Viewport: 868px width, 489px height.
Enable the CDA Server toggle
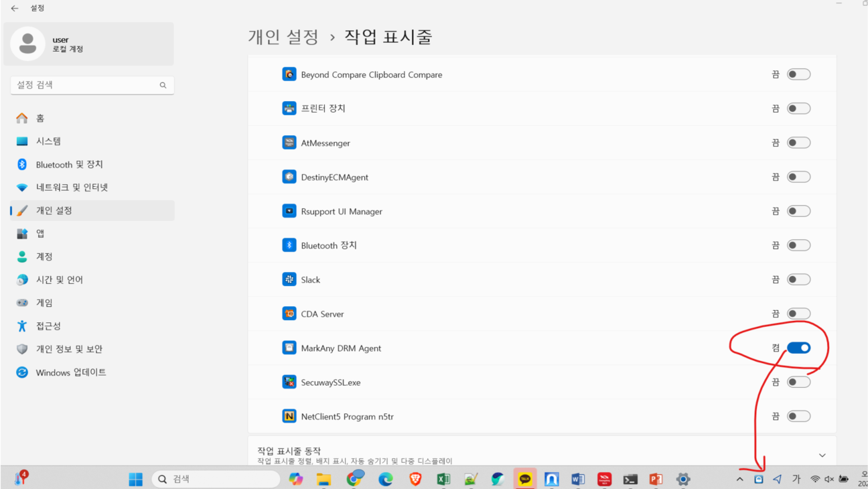[x=798, y=313]
